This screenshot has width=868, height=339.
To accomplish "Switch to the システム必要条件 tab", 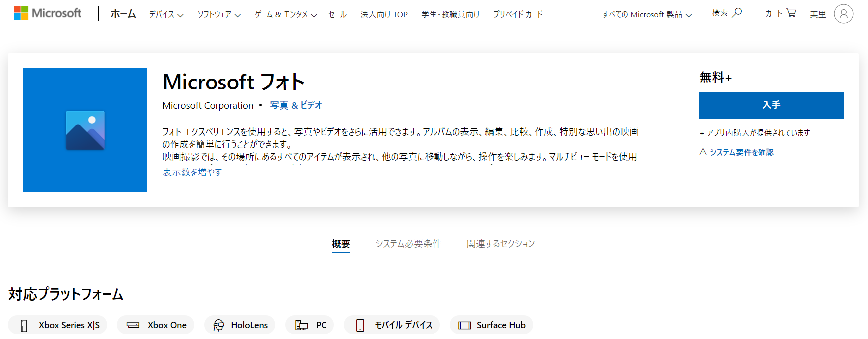I will [408, 243].
